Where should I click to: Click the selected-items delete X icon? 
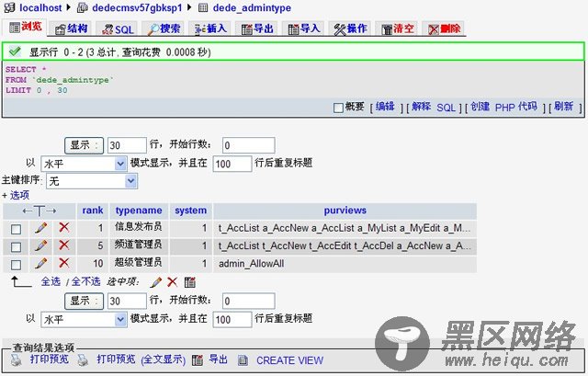(172, 282)
